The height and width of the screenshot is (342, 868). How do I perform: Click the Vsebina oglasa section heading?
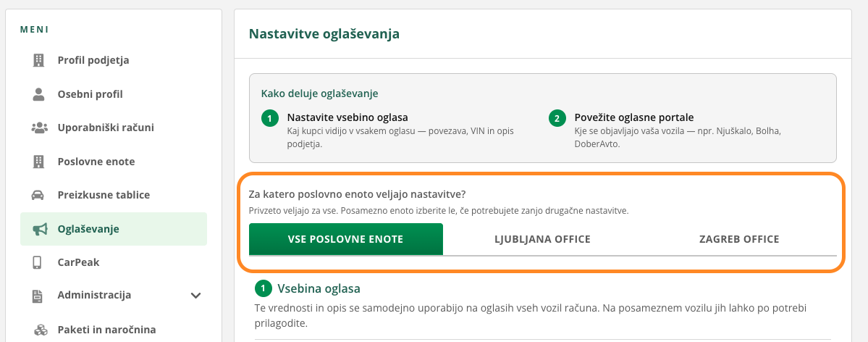click(319, 289)
